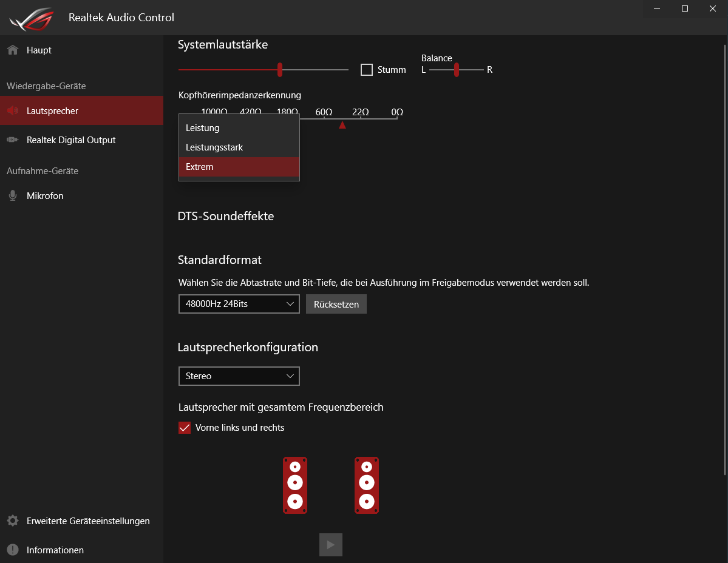Click the Informationen exclamation icon
This screenshot has width=728, height=563.
point(13,550)
